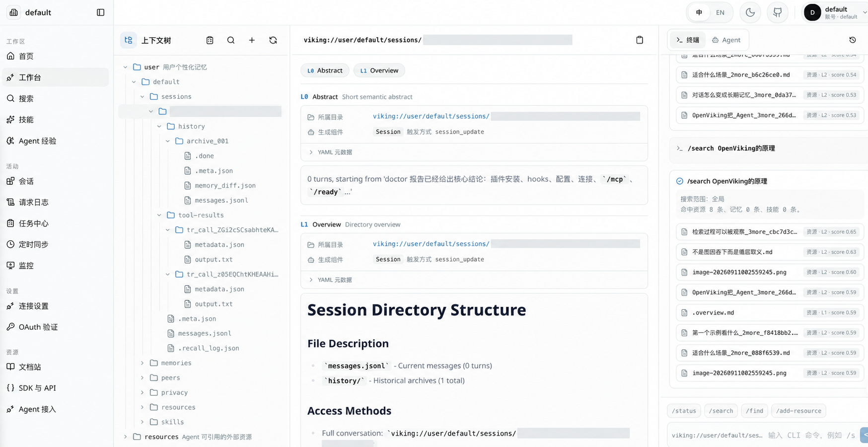Open .overview.md search result
868x447 pixels.
[770, 312]
